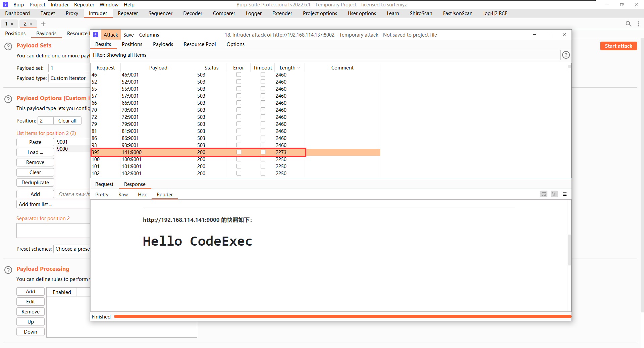Click the Paste button for list items
644x348 pixels.
coord(35,142)
